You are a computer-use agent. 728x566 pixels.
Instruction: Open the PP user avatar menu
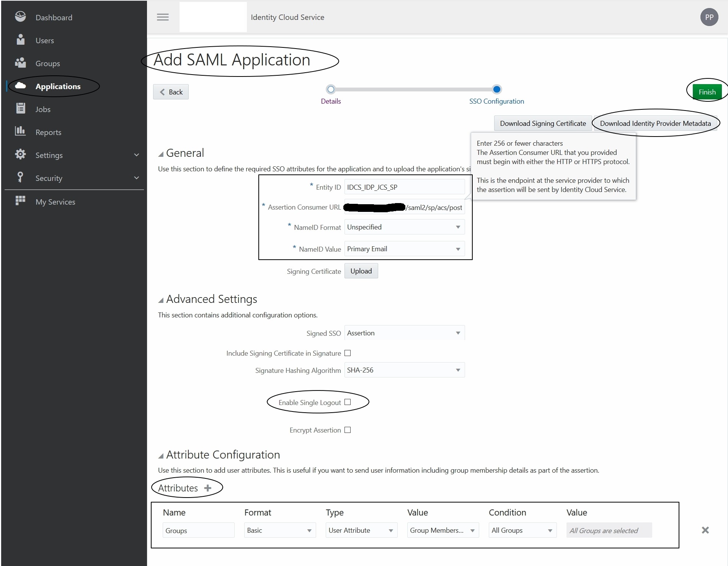click(x=709, y=17)
